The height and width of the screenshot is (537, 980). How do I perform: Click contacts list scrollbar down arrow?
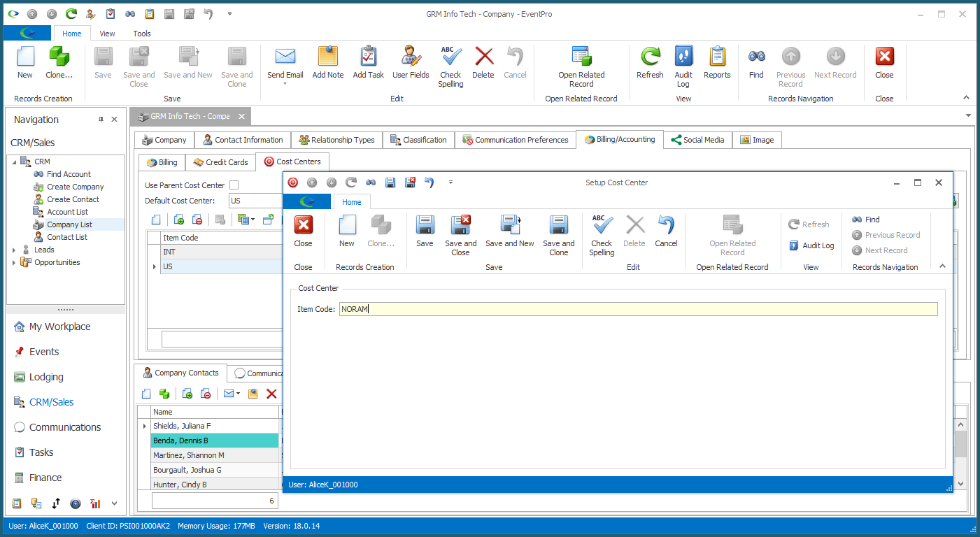point(960,483)
